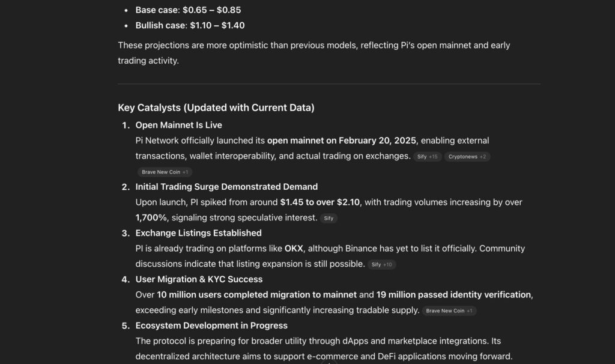Viewport: 615px width, 364px height.
Task: Click 'Ecosystem Development in Progress' title
Action: tap(211, 326)
